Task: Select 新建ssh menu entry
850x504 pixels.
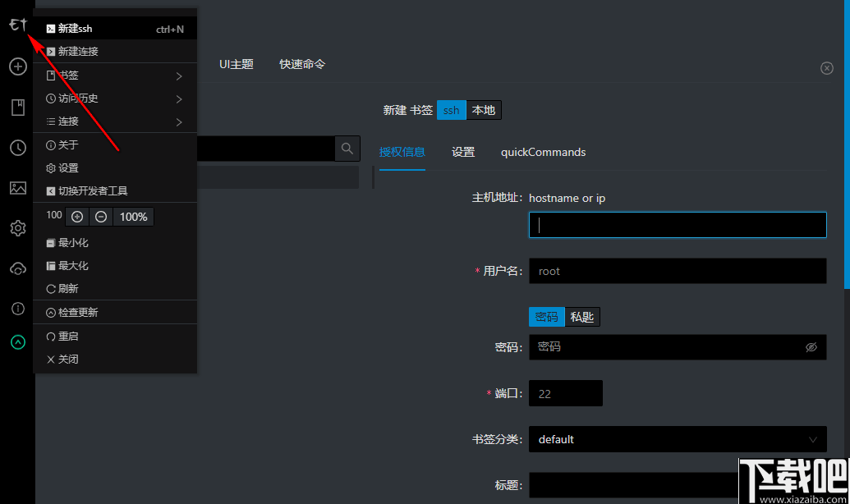Action: [x=115, y=29]
